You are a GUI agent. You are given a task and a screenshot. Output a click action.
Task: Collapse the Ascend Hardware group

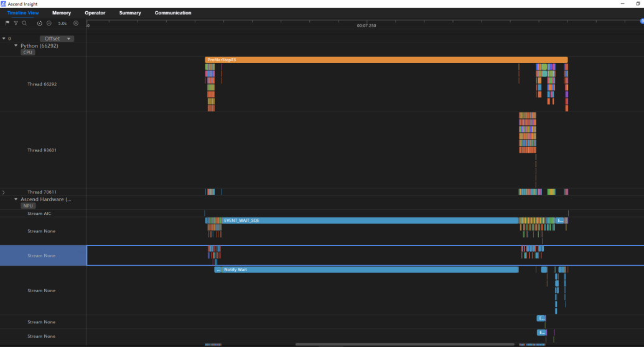point(16,199)
